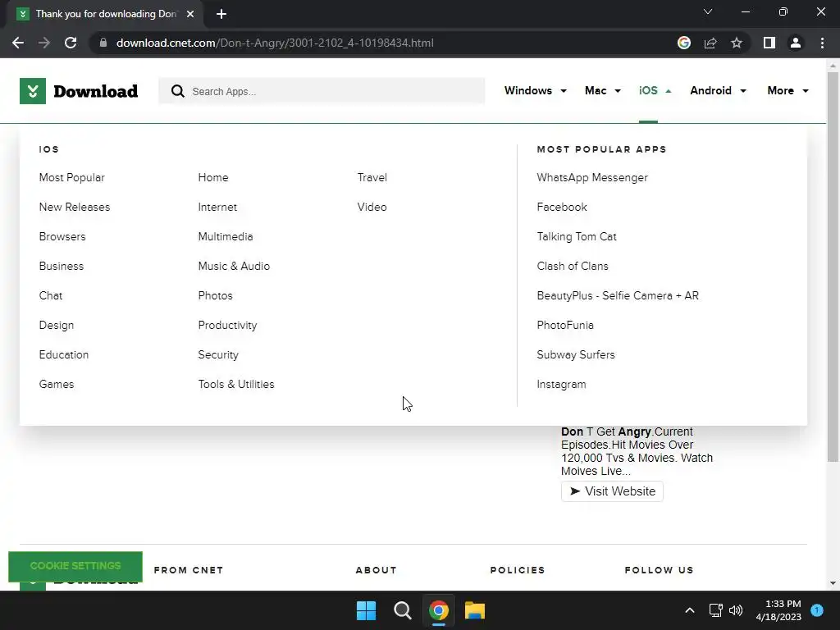840x630 pixels.
Task: Open a new browser tab
Action: point(221,14)
